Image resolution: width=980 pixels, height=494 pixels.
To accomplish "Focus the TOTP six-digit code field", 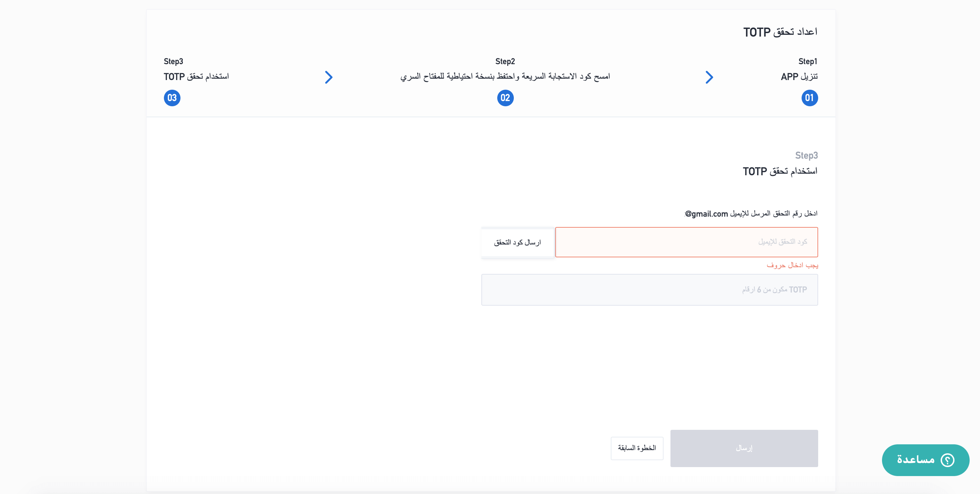I will pyautogui.click(x=649, y=290).
